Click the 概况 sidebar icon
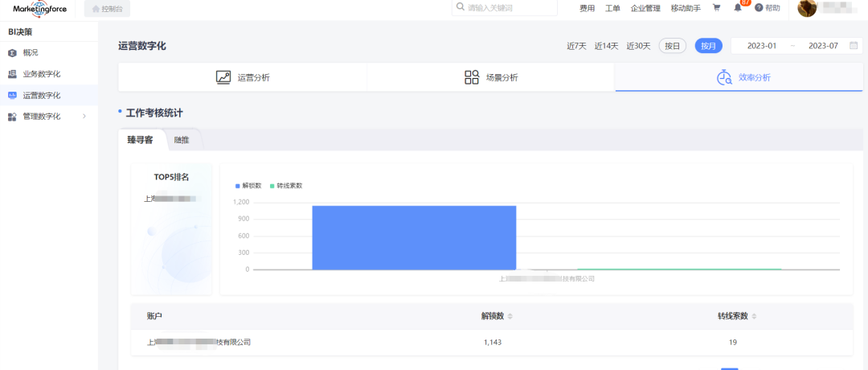The image size is (868, 370). click(x=12, y=53)
